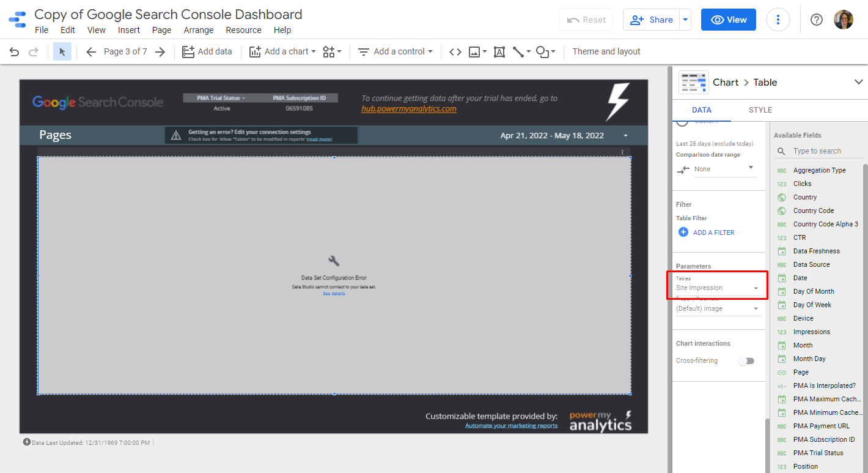Open the hub.powermyanalytics.com link

[408, 109]
